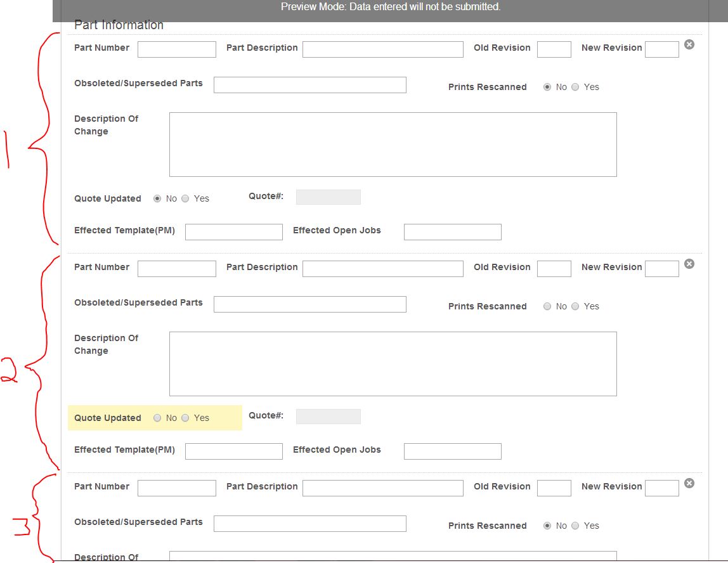Viewport: 728px width, 563px height.
Task: Set Quote Updated to No in second section
Action: click(157, 418)
